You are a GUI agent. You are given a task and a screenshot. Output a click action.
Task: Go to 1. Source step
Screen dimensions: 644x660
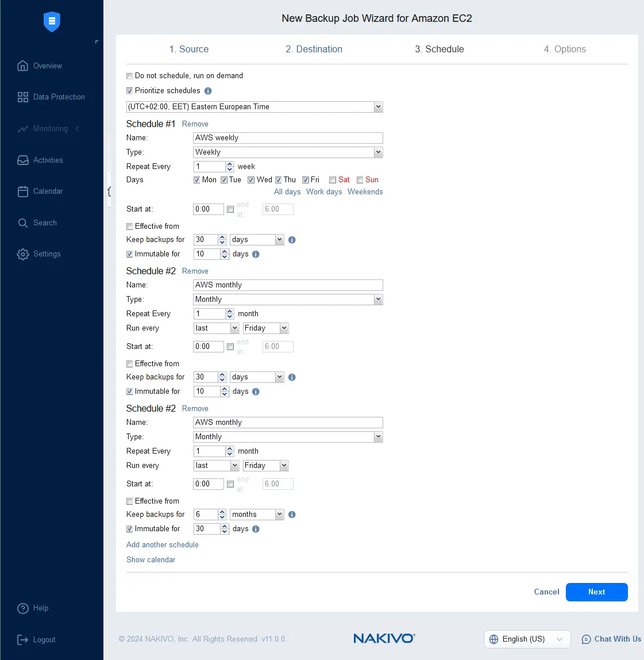(189, 49)
